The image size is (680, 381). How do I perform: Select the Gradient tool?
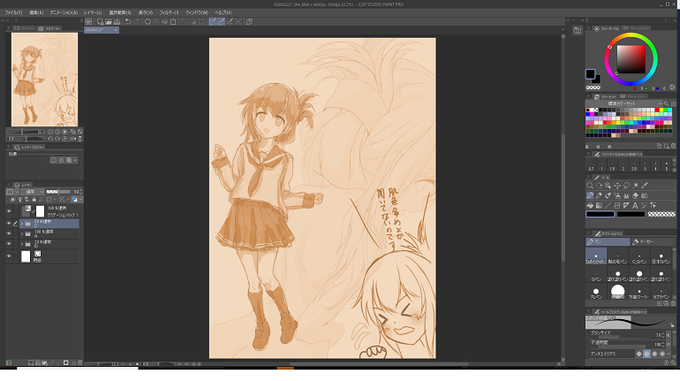[599, 205]
